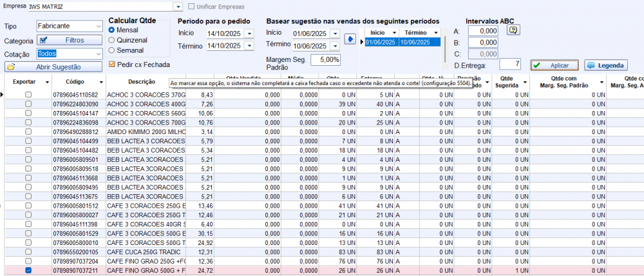The image size is (644, 276).
Task: Click the blue arrow add-period button
Action: pos(350,39)
